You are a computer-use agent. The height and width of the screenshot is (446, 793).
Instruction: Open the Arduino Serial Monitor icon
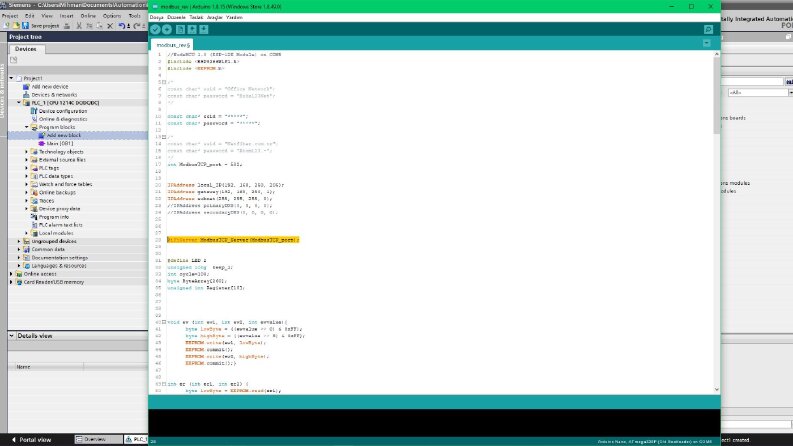[709, 29]
